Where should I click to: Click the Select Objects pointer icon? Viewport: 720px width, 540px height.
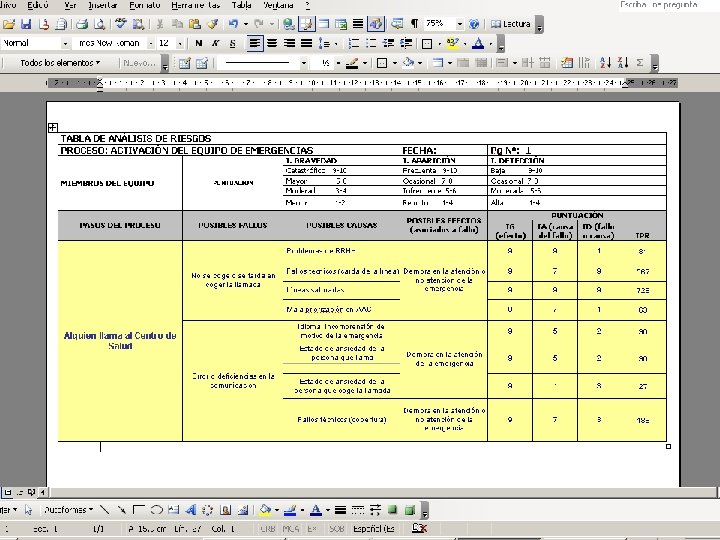(29, 510)
